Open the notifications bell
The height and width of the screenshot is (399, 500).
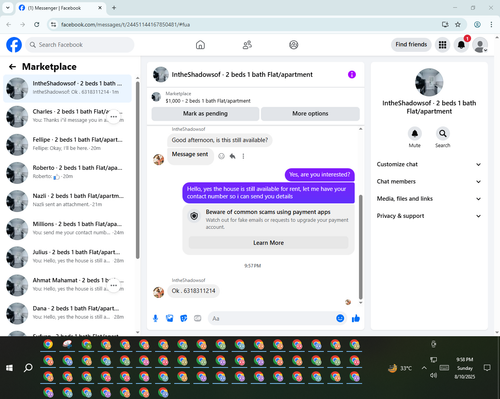pos(461,45)
